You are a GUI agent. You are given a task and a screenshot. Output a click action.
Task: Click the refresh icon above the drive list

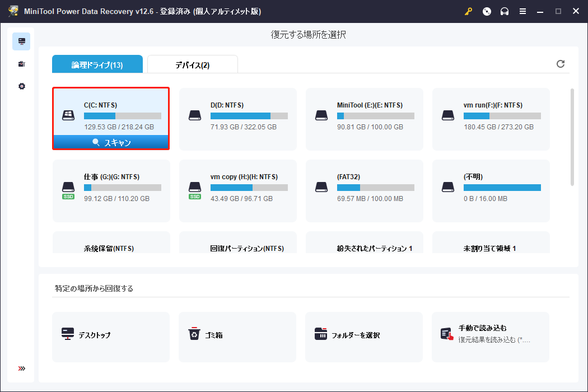point(561,64)
